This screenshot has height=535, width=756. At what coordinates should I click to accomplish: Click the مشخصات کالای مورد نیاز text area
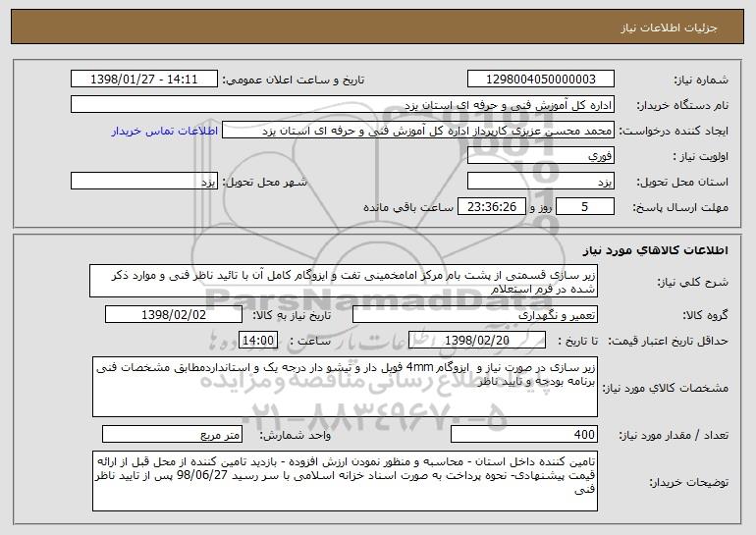pos(345,387)
